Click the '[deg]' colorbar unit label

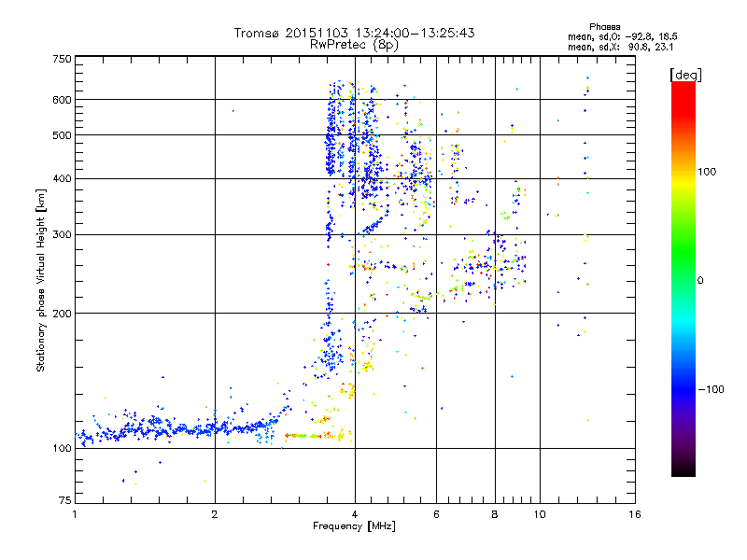[x=685, y=75]
